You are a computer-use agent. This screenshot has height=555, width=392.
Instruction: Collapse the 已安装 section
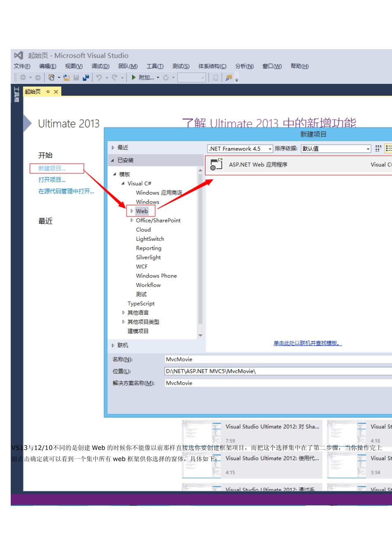113,160
